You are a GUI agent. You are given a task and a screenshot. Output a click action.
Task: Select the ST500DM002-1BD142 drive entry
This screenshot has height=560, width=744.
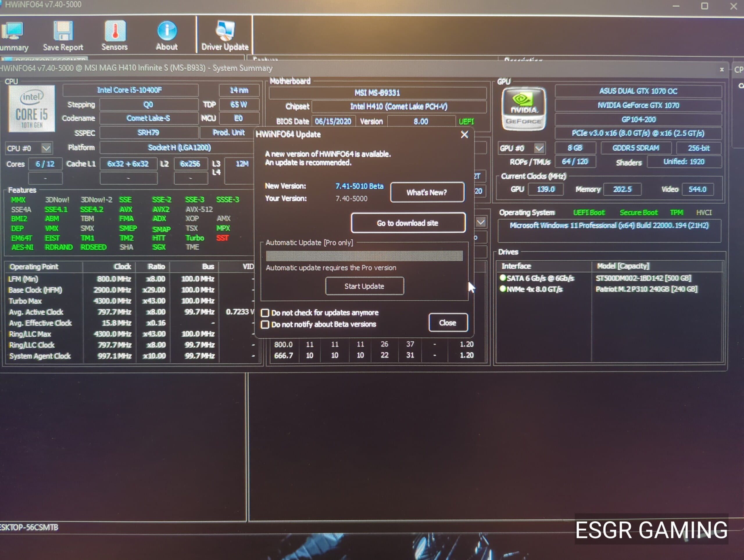pyautogui.click(x=643, y=278)
